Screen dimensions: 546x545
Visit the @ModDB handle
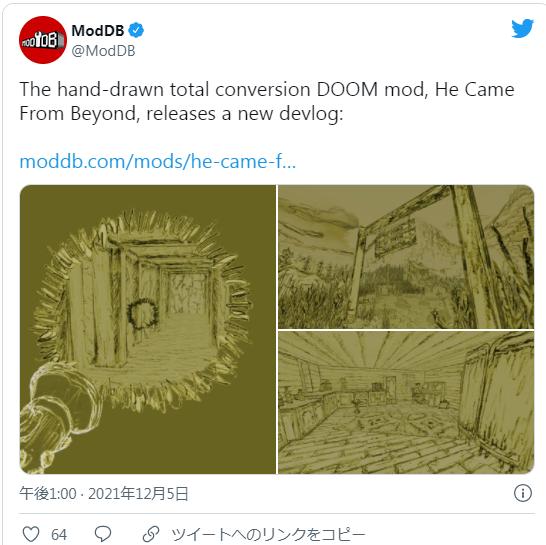point(103,51)
